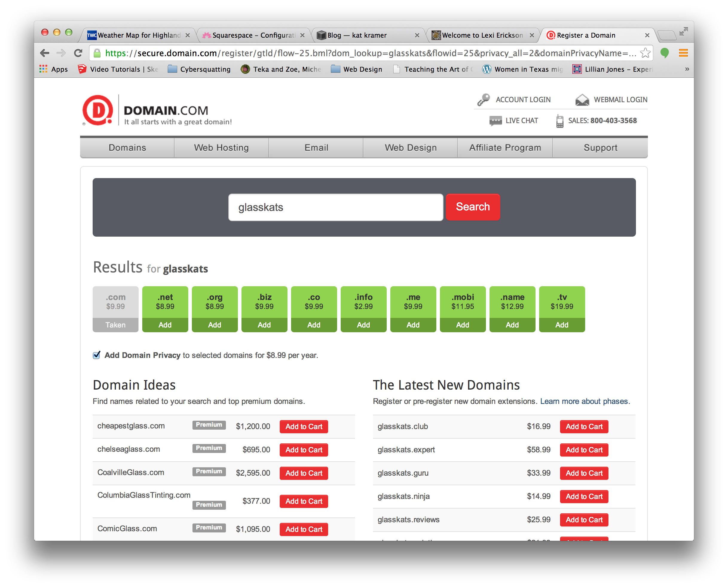Click Account Login link text

[523, 99]
